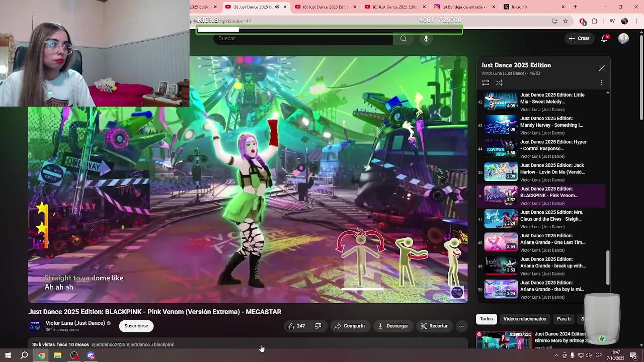Image resolution: width=644 pixels, height=362 pixels.
Task: Click Victor Luna channel avatar
Action: pyautogui.click(x=35, y=326)
